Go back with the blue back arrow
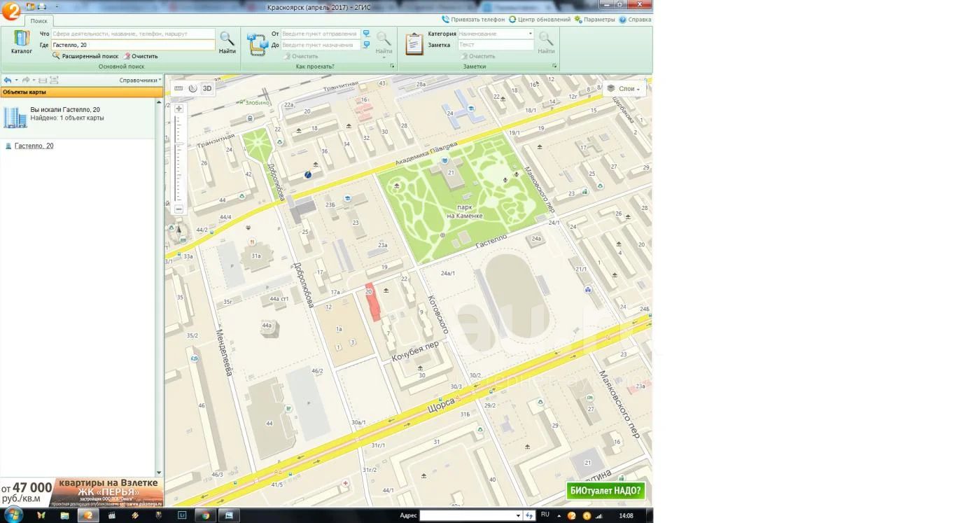980x523 pixels. click(x=7, y=80)
